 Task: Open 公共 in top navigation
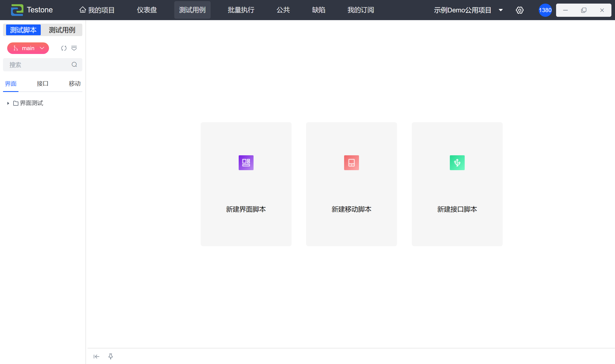click(x=283, y=10)
